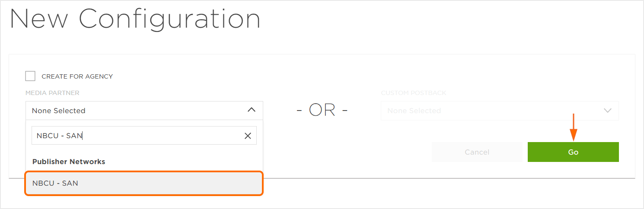Screen dimensions: 644x209
Task: Tick the Create for Agency checkbox
Action: click(x=30, y=76)
